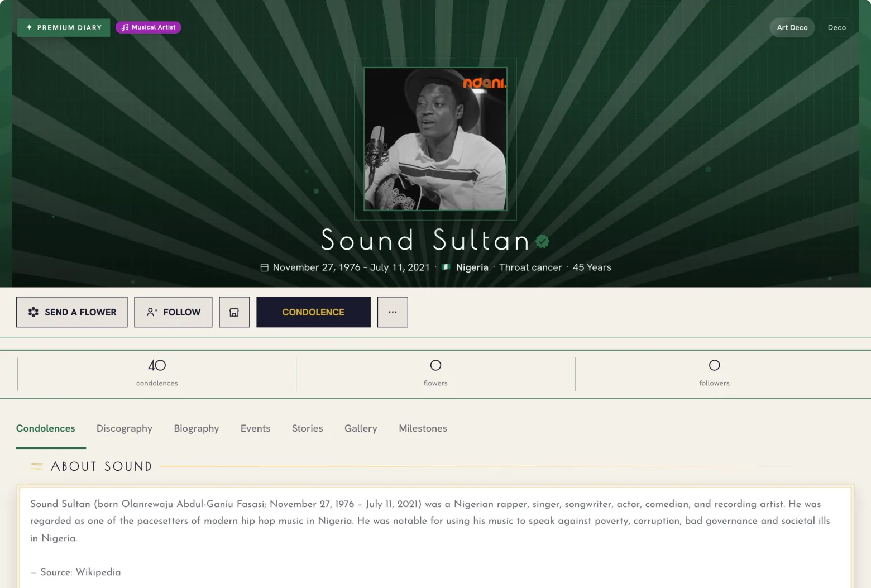Click the calendar icon before the dates
Image resolution: width=871 pixels, height=588 pixels.
point(265,267)
